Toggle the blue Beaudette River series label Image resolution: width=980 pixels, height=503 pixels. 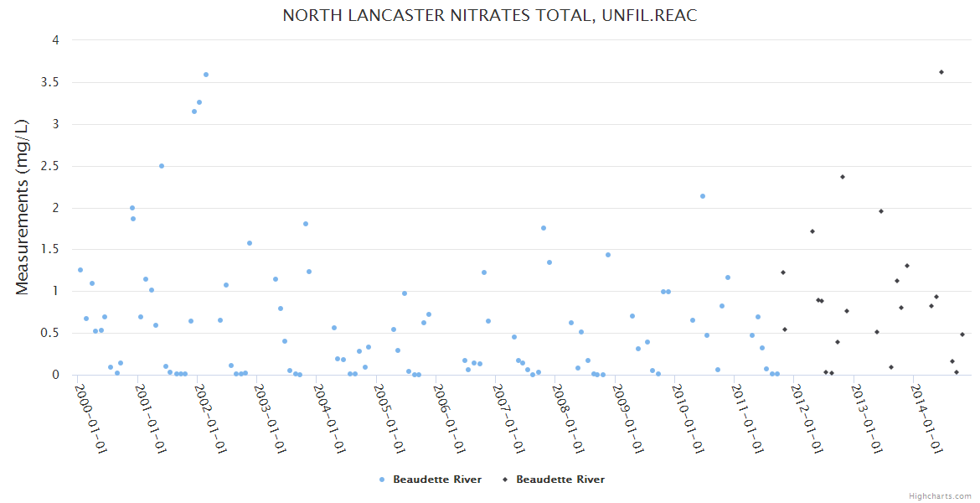pyautogui.click(x=437, y=480)
